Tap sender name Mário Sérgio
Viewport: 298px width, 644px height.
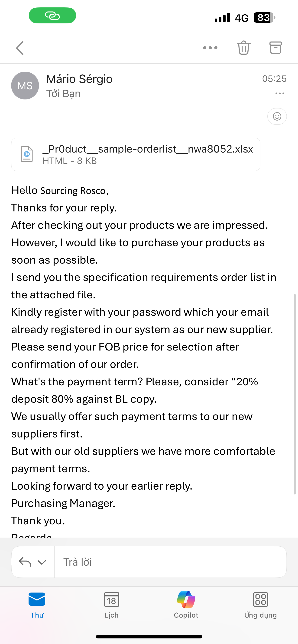pyautogui.click(x=79, y=79)
